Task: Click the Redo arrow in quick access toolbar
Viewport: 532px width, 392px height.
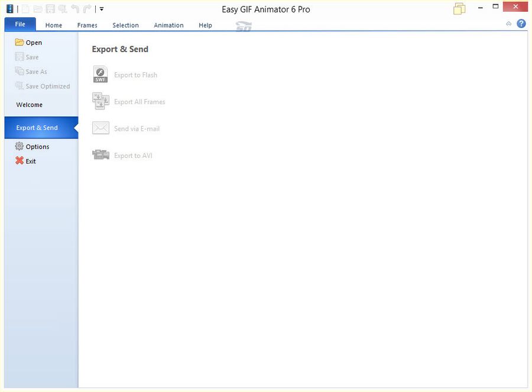Action: (x=87, y=9)
